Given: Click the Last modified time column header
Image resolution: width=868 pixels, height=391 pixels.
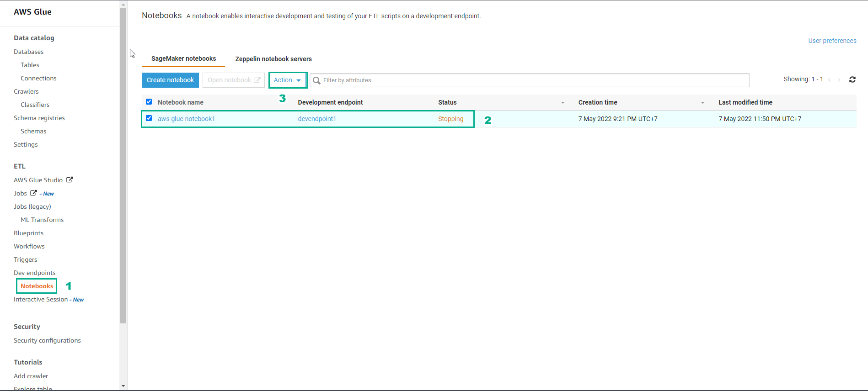Looking at the screenshot, I should pos(745,102).
